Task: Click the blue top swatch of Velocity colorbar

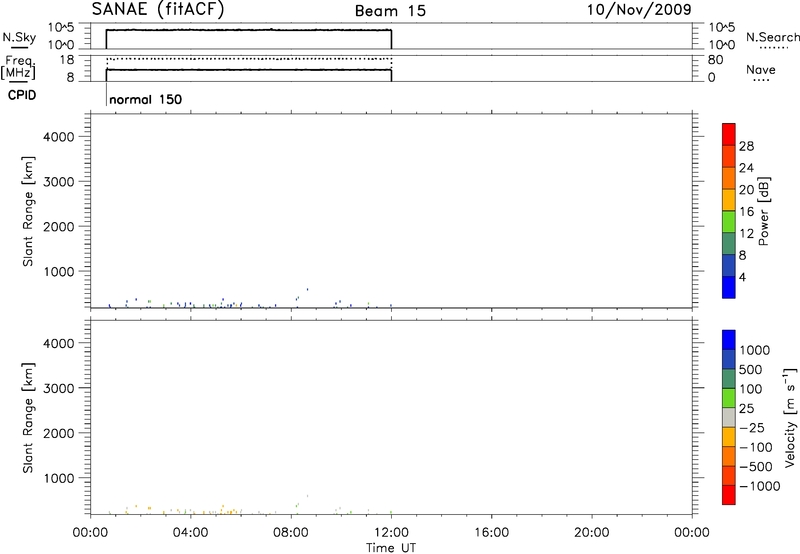Action: pos(729,340)
